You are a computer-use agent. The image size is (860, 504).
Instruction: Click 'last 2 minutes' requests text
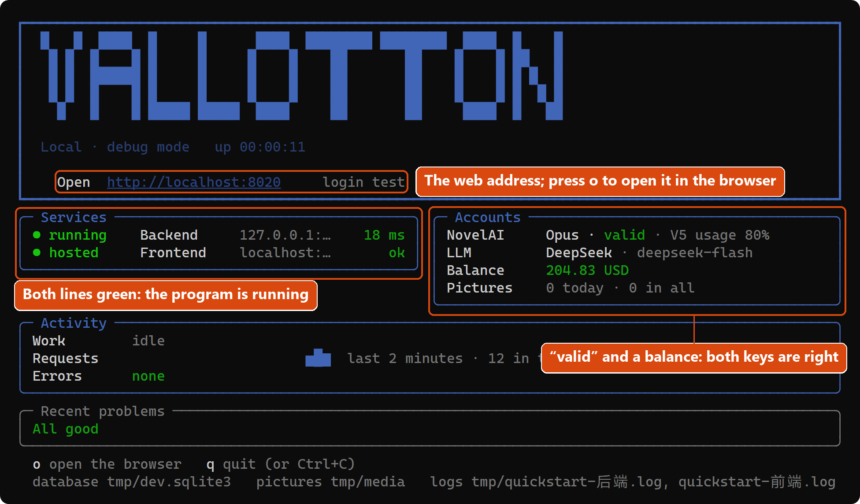[405, 359]
